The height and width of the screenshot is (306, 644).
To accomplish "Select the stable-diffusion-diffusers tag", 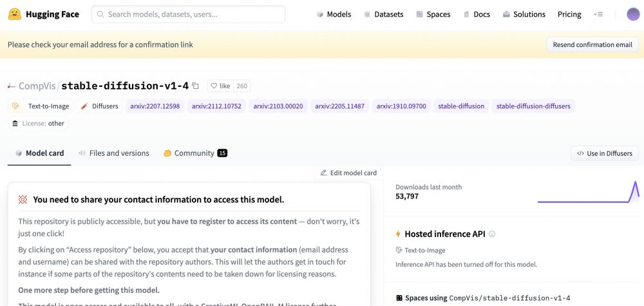I will (533, 106).
